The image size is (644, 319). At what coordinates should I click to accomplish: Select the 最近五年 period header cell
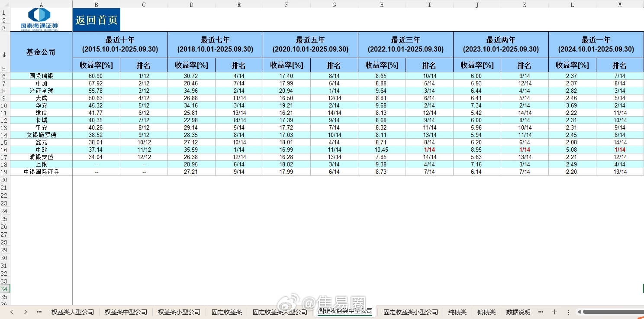310,45
